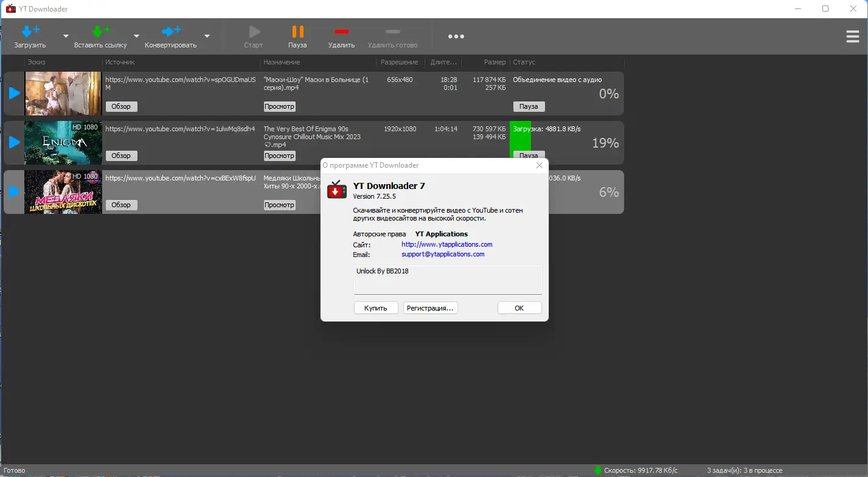Open the hamburger menu at top right
The width and height of the screenshot is (868, 477).
click(852, 36)
